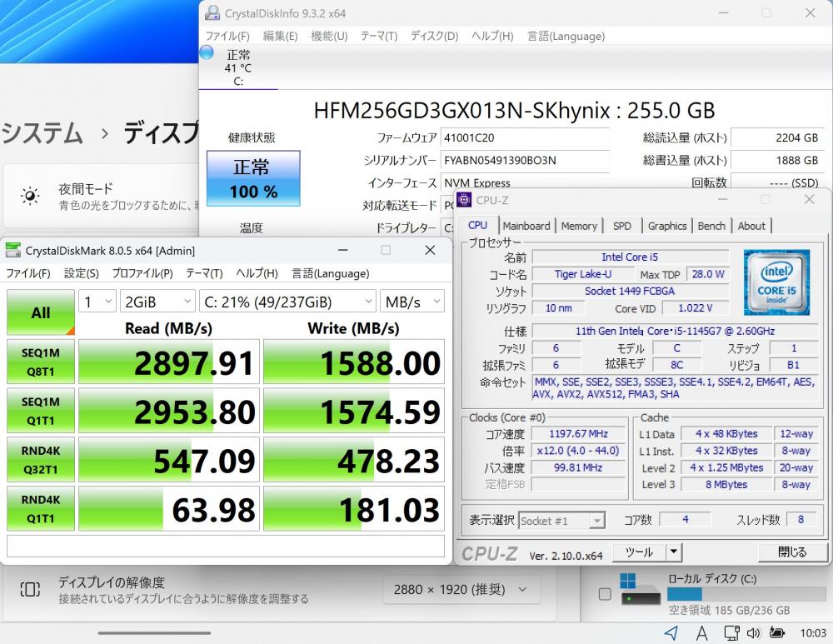Screen dimensions: 833x644
Task: Open the ヘルプ(H) menu in CrystalDiskMark
Action: (257, 273)
